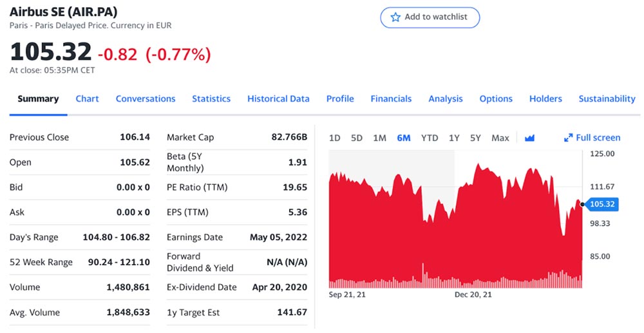Click the 85.00 y-axis label
The height and width of the screenshot is (333, 644).
point(600,256)
